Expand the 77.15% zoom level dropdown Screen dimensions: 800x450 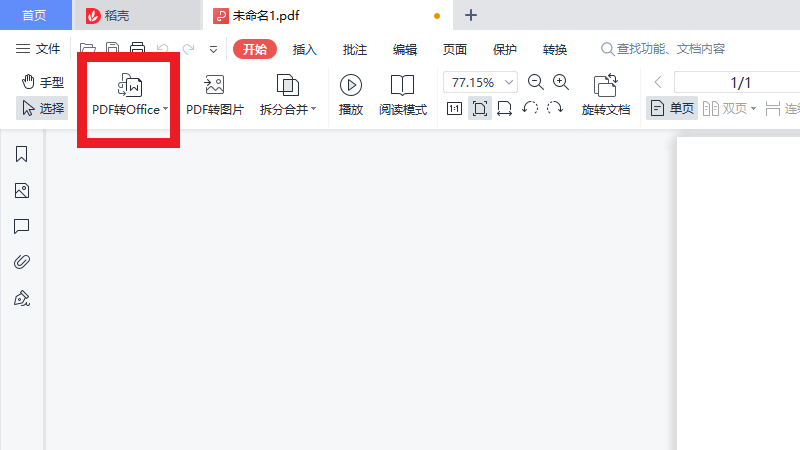(511, 82)
